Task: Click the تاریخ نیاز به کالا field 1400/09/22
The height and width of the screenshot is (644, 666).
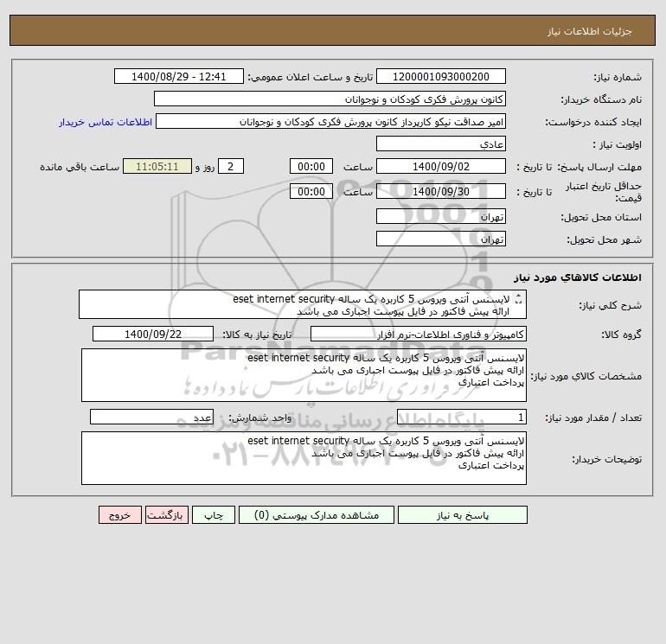Action: 153,334
